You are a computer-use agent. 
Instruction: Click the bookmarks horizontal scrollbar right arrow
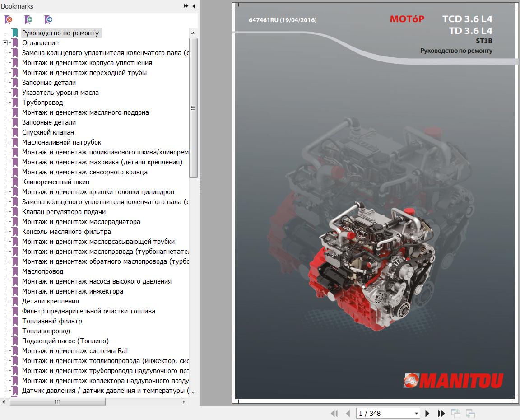[184, 402]
